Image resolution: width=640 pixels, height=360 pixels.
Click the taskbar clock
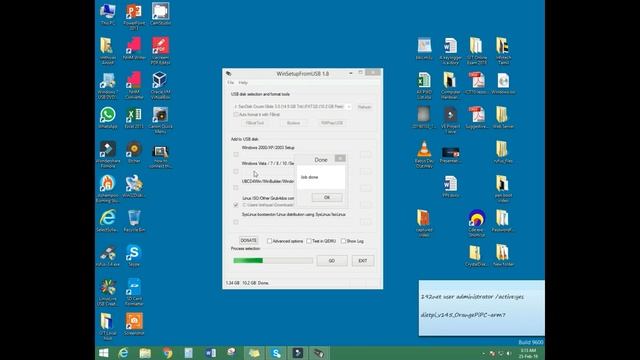(528, 353)
